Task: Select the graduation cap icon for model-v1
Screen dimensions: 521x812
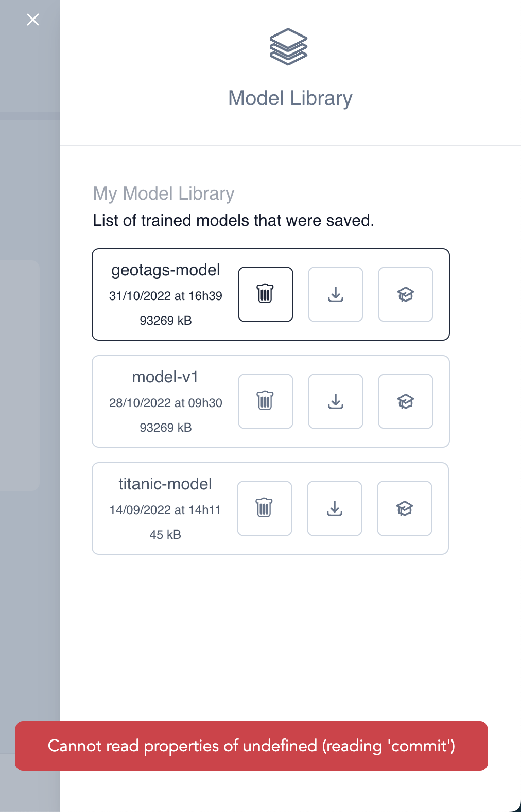Action: (x=405, y=401)
